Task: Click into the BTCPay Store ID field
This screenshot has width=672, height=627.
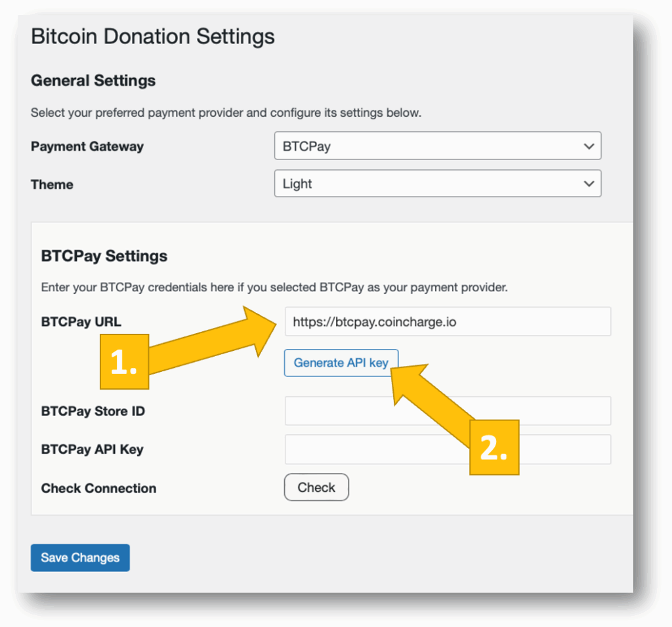Action: [448, 411]
